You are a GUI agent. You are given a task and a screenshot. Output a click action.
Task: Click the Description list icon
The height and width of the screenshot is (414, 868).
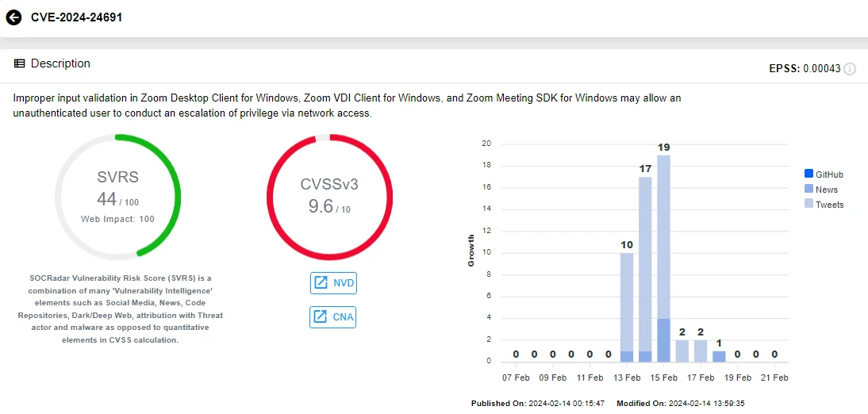19,63
